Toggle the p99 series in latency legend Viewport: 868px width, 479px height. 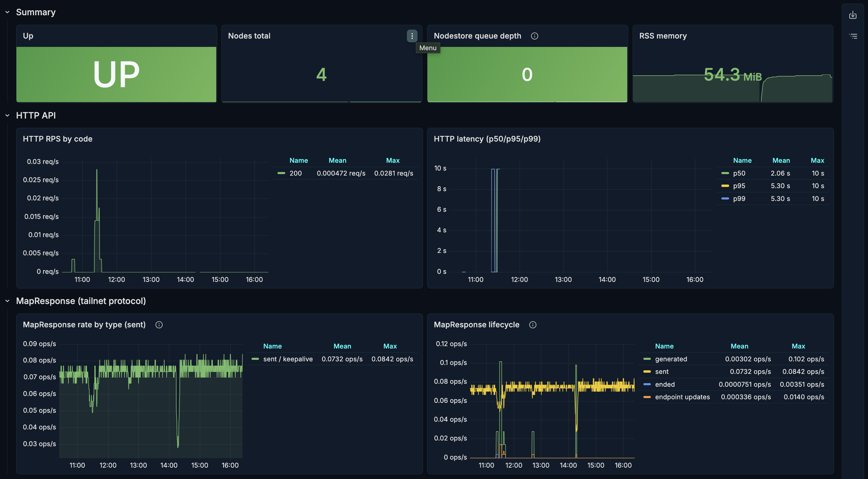tap(739, 199)
